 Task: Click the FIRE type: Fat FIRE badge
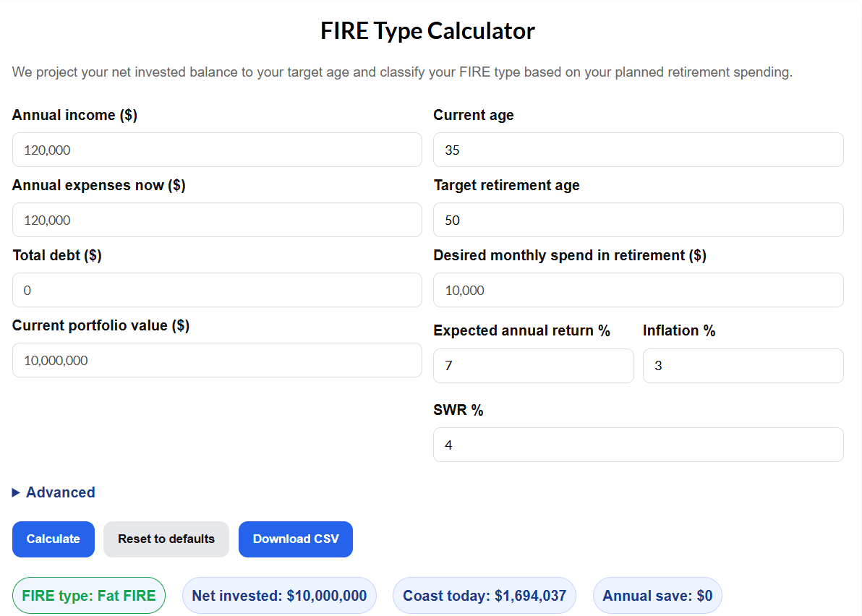88,595
